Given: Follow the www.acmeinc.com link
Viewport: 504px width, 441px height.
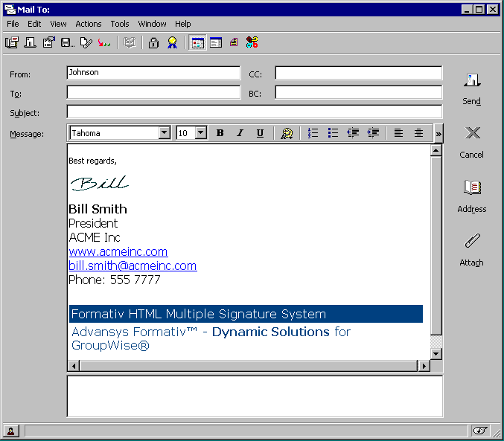Looking at the screenshot, I should (118, 251).
